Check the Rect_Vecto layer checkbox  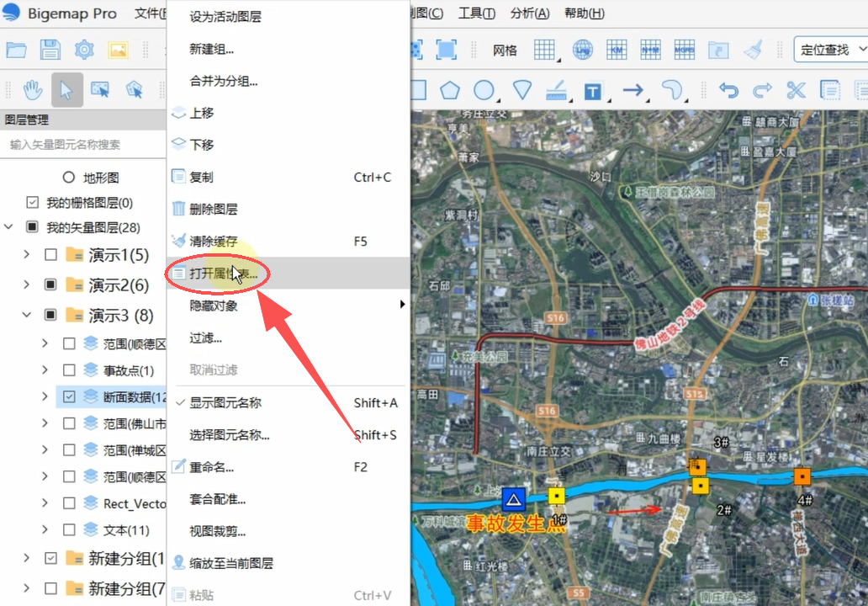point(69,503)
